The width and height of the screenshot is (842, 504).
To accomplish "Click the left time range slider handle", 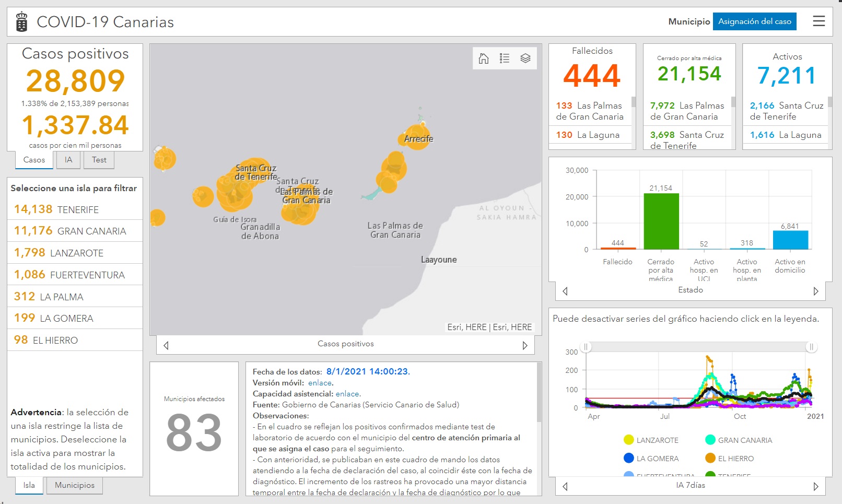I will (x=586, y=347).
